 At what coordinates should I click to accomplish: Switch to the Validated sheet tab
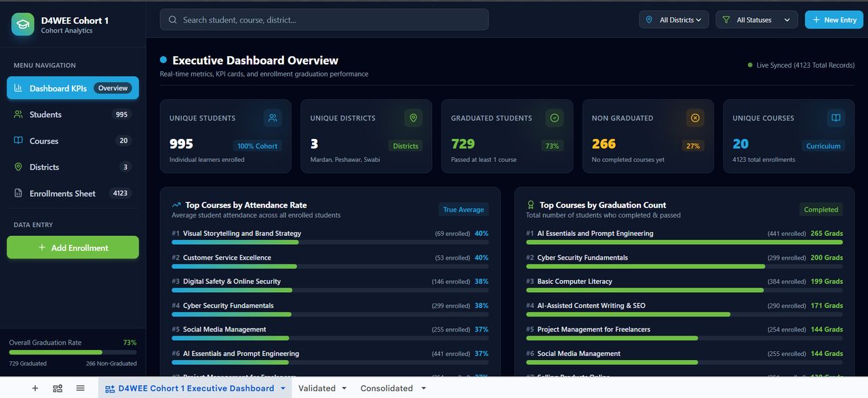(317, 389)
